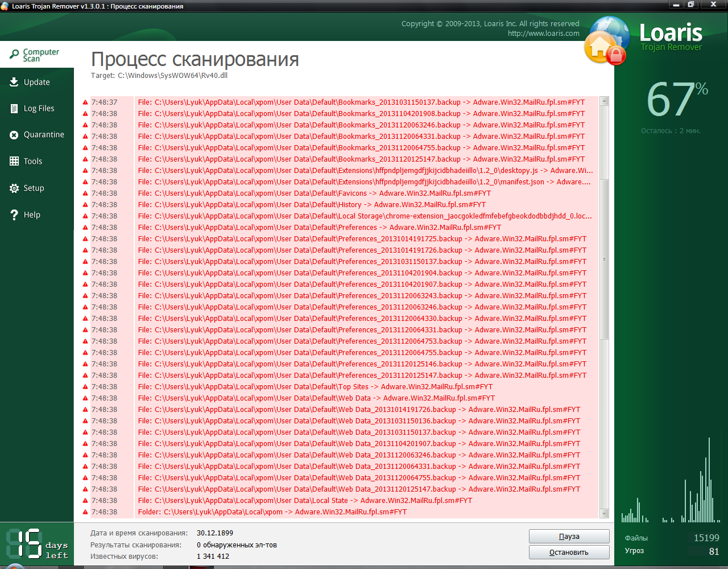Click the known viruses value 1 341 412
728x569 pixels.
coord(213,556)
